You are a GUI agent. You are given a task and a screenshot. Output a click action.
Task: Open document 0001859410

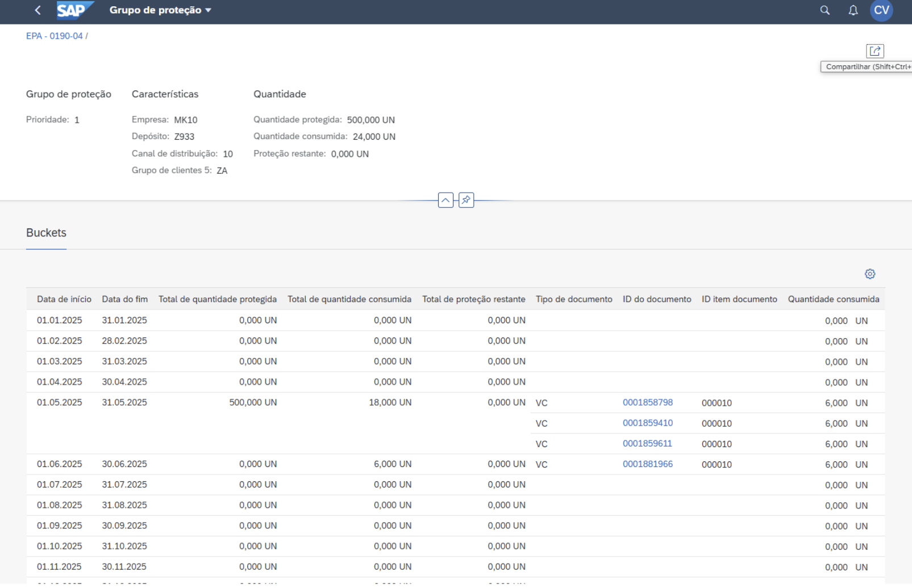pyautogui.click(x=648, y=423)
